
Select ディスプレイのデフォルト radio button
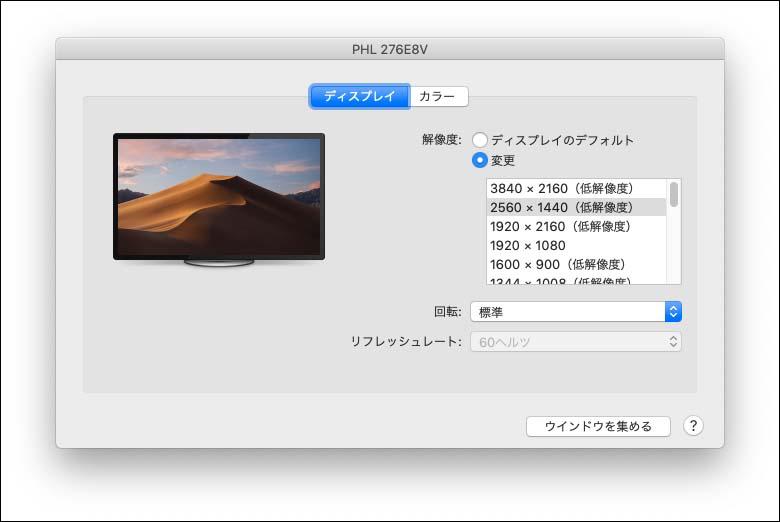point(480,140)
